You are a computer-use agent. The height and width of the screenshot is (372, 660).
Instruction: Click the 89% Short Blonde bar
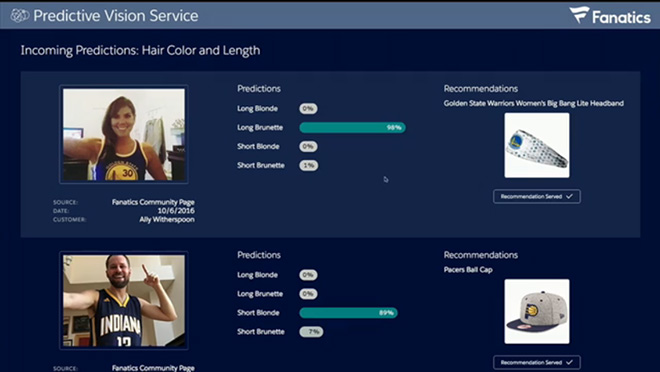point(348,313)
